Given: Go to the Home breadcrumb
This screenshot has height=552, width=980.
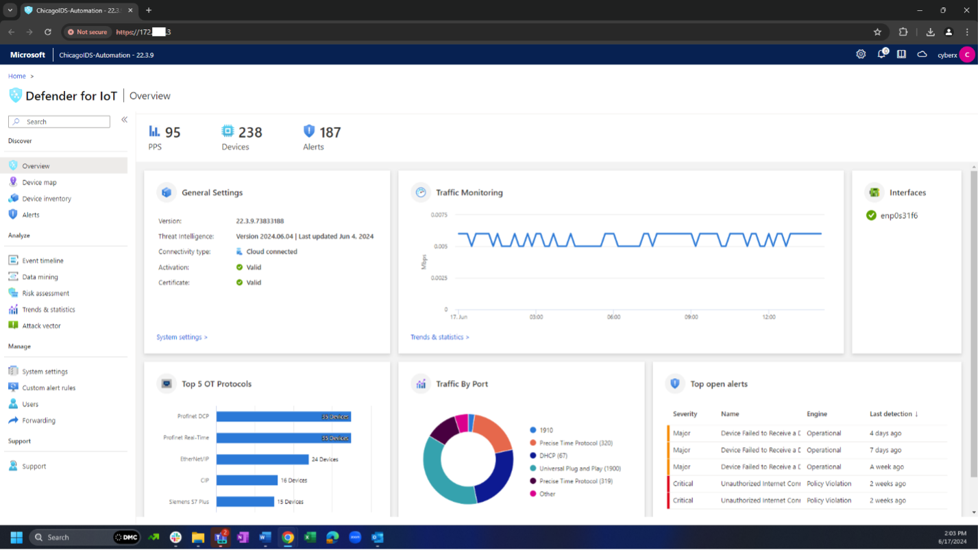Looking at the screenshot, I should pyautogui.click(x=17, y=76).
